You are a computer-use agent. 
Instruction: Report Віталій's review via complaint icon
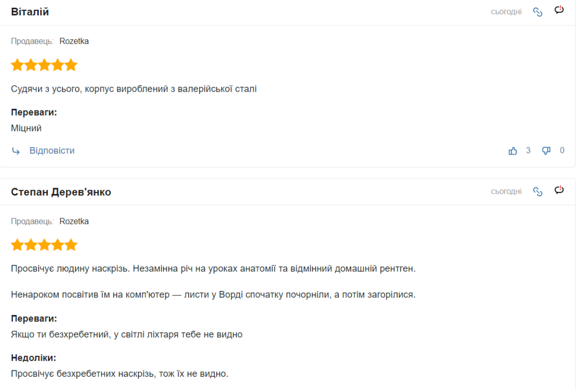click(559, 10)
